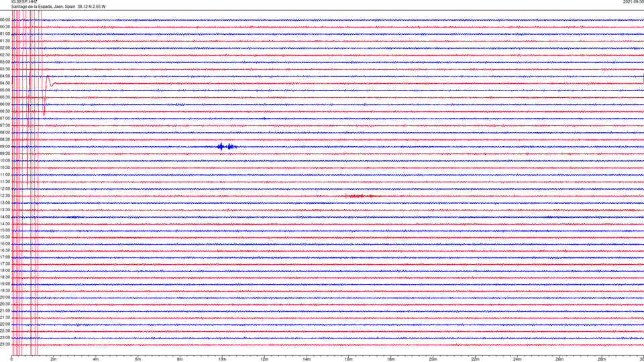Image resolution: width=644 pixels, height=362 pixels.
Task: Select the 12:00 trace time label
Action: pos(5,189)
